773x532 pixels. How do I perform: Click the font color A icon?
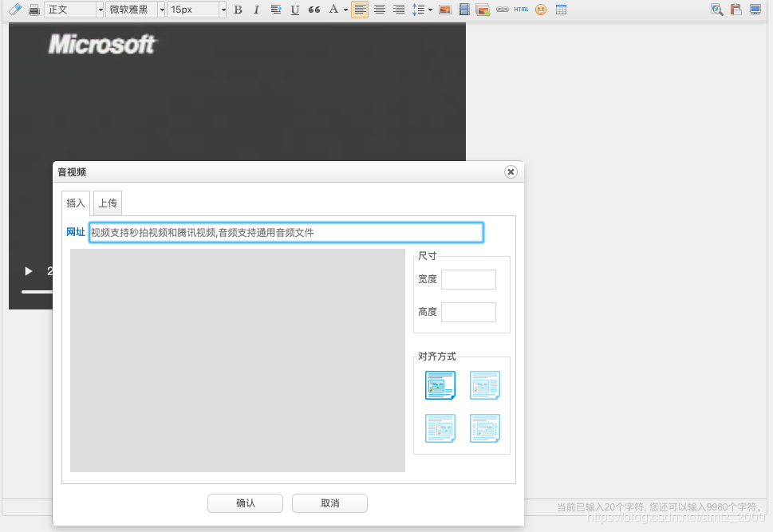[x=333, y=10]
